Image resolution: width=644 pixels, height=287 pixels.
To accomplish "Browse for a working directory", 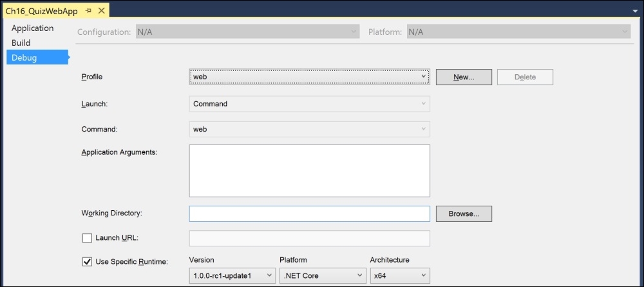I will [x=464, y=214].
